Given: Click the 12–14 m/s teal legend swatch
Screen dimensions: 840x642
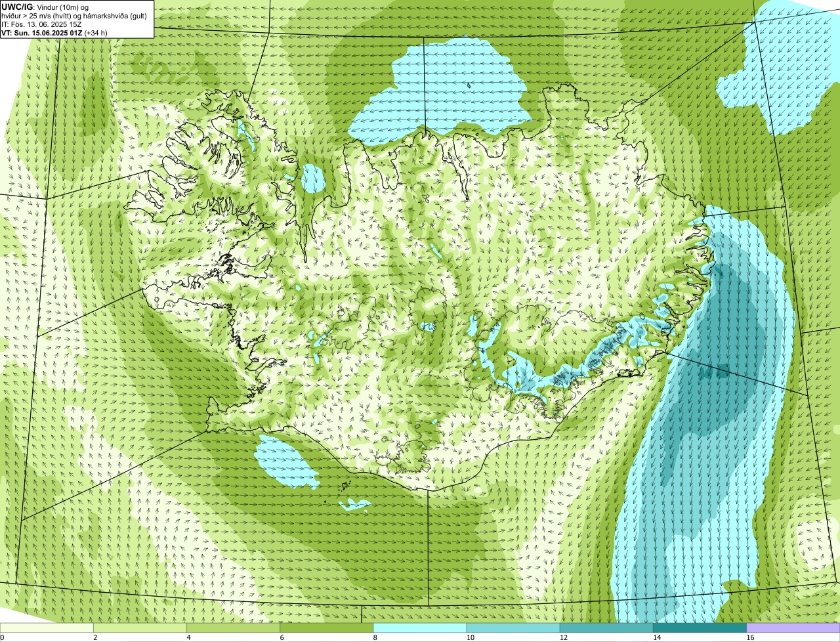Looking at the screenshot, I should (606, 628).
